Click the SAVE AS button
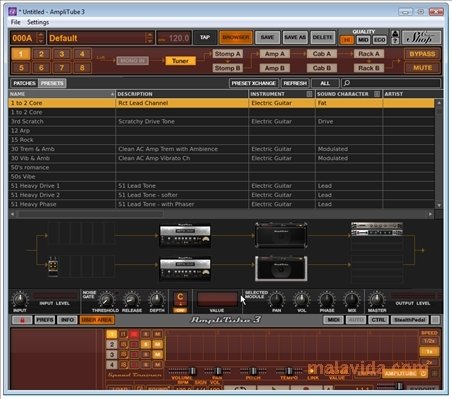 [295, 37]
